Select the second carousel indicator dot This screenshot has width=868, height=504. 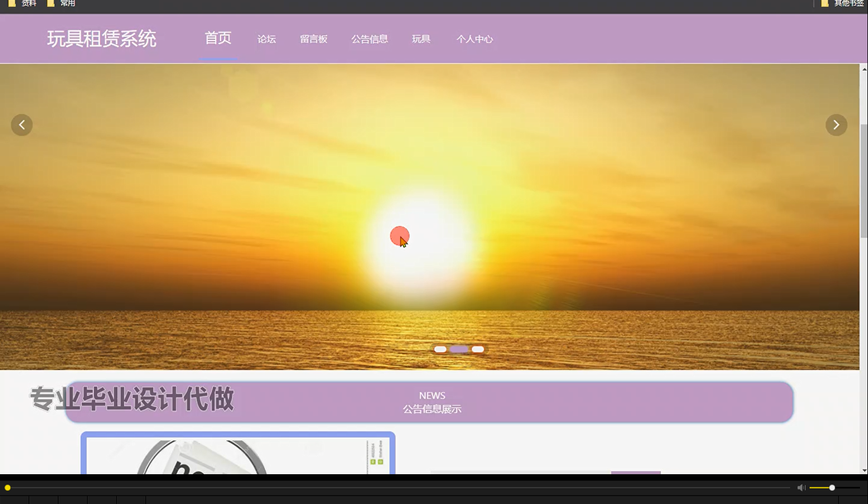[459, 349]
